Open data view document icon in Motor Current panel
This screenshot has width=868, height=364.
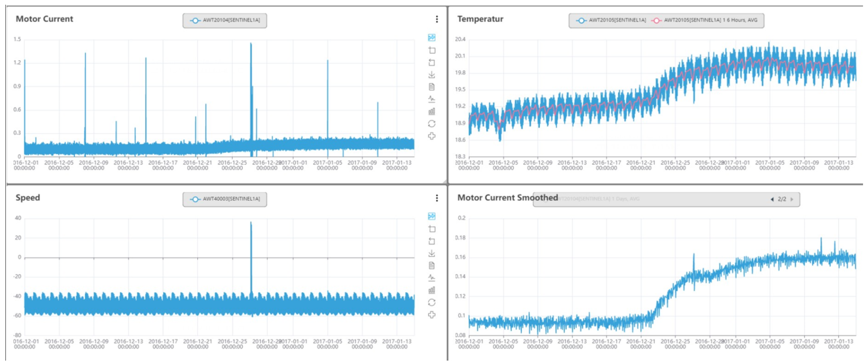click(432, 87)
